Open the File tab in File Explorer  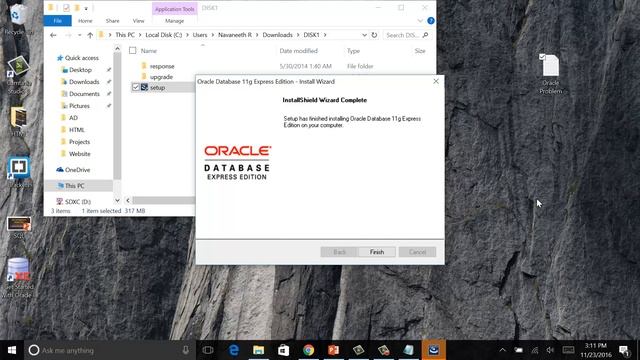58,20
